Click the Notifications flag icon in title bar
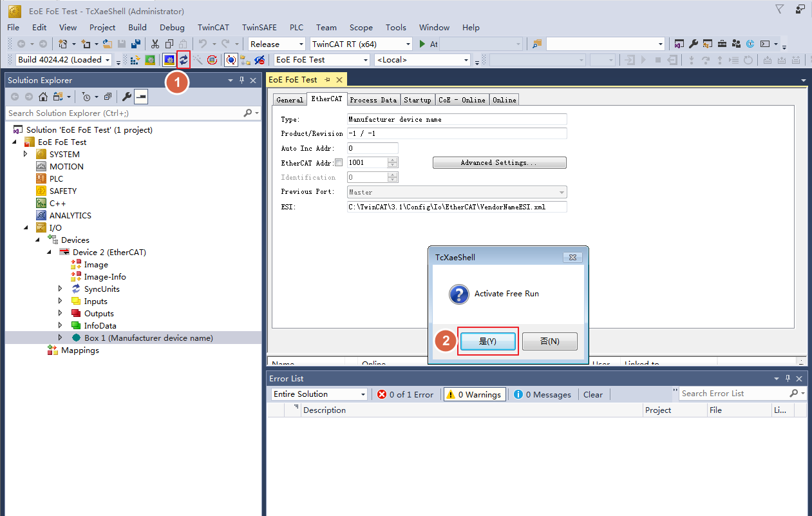Image resolution: width=812 pixels, height=516 pixels. [780, 9]
